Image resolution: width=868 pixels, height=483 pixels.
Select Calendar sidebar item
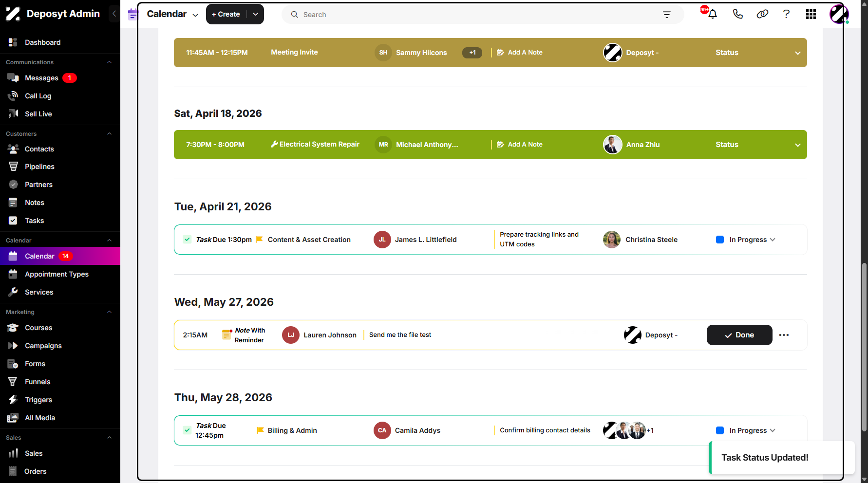[x=60, y=256]
